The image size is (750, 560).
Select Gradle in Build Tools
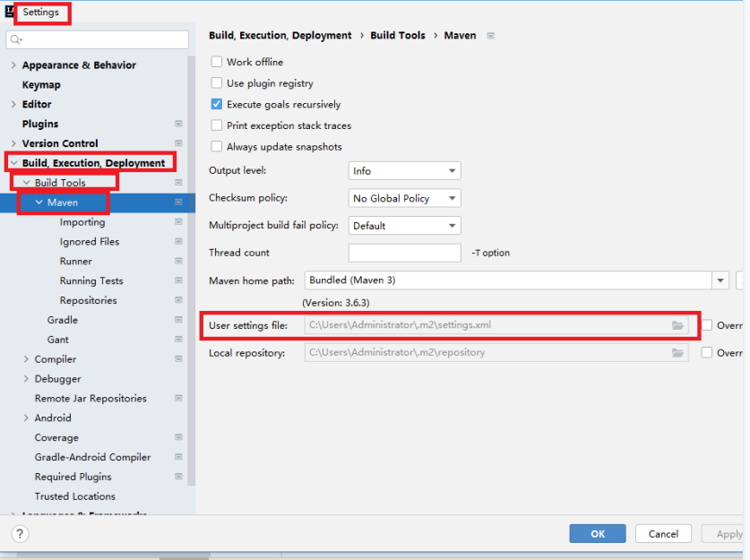click(63, 320)
